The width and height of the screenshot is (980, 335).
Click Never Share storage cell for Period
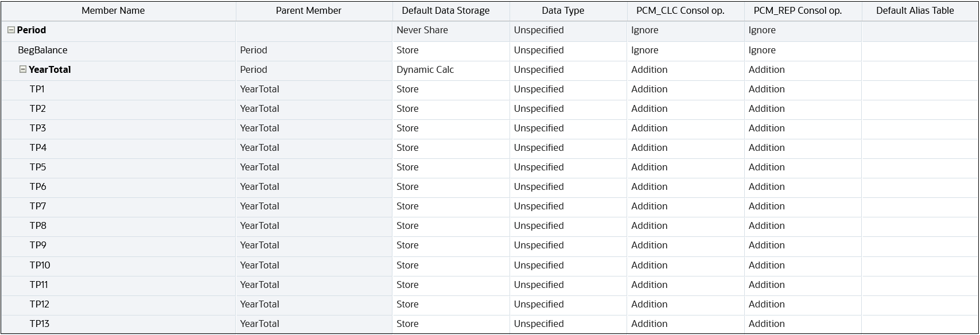(x=422, y=30)
